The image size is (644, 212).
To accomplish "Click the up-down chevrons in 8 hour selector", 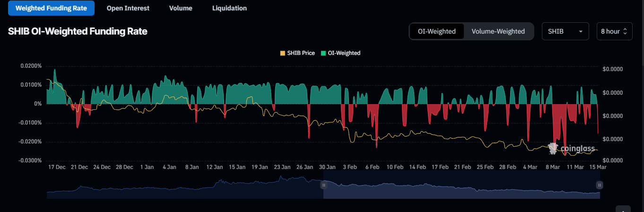I will (x=625, y=32).
